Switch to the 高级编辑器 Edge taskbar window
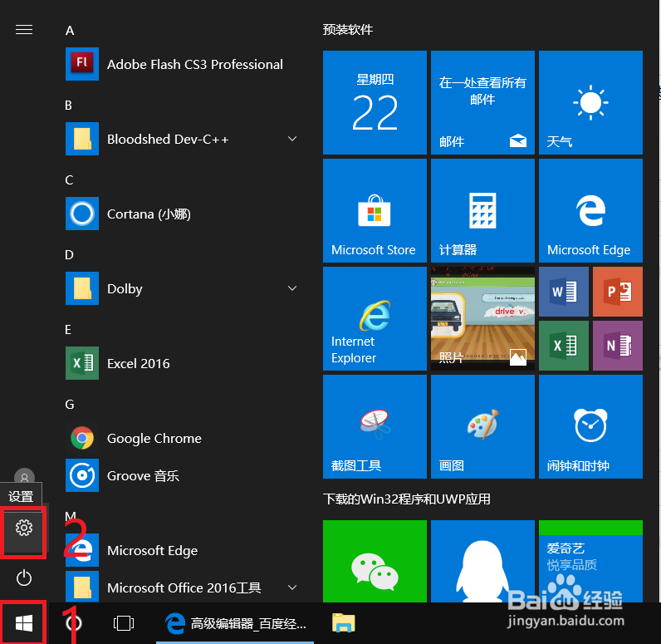Image resolution: width=661 pixels, height=644 pixels. point(235,623)
